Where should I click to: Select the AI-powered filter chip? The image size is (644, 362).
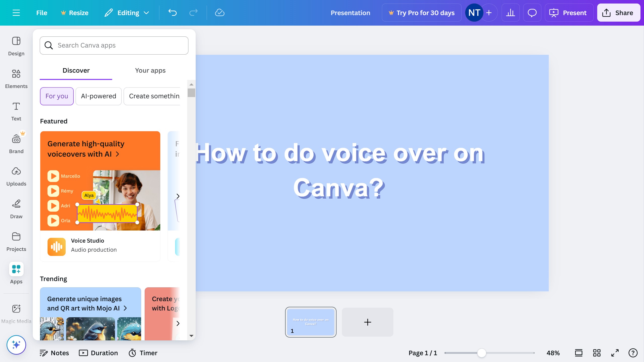click(x=98, y=96)
